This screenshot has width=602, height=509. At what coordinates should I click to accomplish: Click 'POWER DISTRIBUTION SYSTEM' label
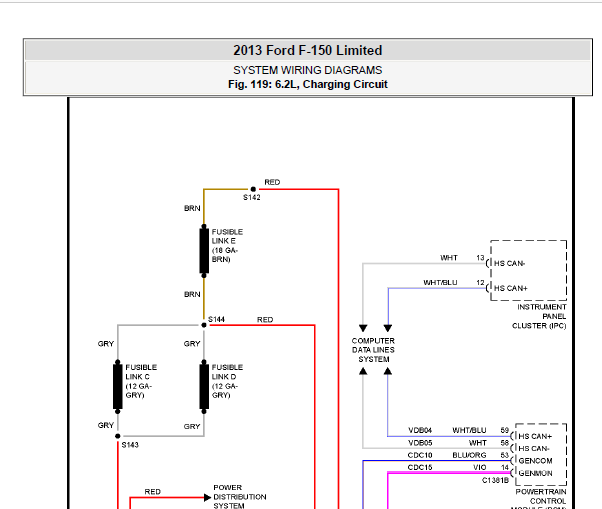click(x=240, y=497)
